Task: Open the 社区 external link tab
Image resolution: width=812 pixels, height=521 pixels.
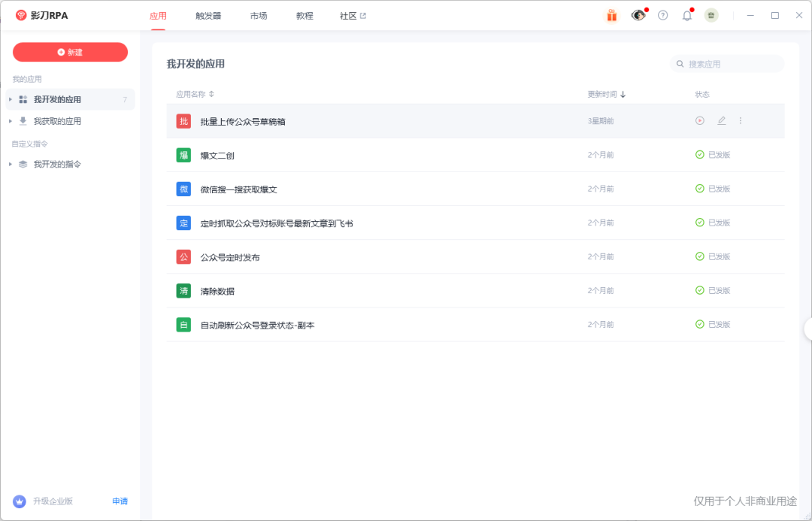Action: [x=353, y=16]
